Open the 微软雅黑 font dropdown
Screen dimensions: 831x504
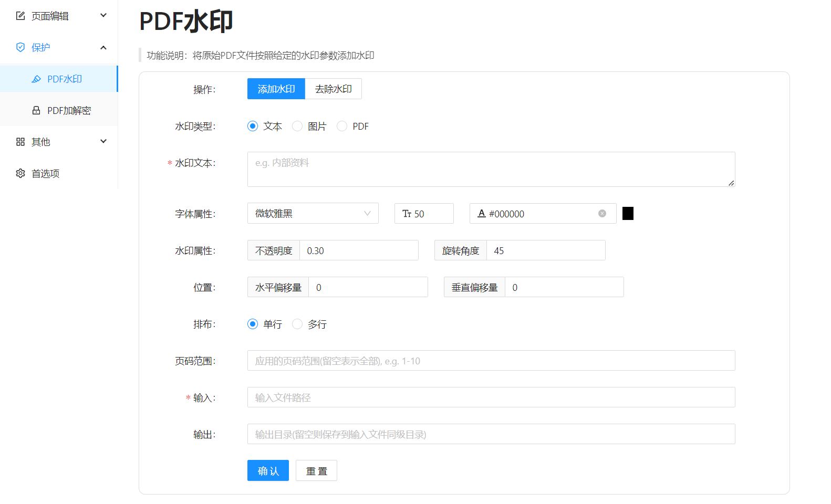pyautogui.click(x=313, y=213)
